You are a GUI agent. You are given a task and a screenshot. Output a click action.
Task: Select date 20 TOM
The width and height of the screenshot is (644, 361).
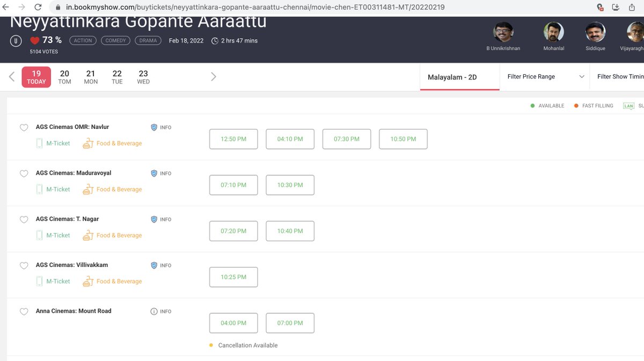64,77
